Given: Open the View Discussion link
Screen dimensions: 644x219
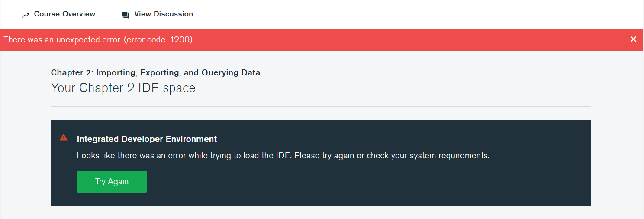Looking at the screenshot, I should coord(163,14).
